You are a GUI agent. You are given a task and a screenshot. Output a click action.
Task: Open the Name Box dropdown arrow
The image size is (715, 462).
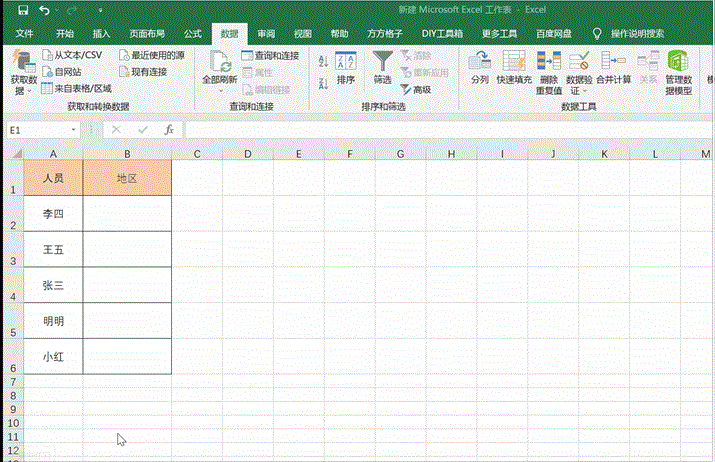(74, 130)
